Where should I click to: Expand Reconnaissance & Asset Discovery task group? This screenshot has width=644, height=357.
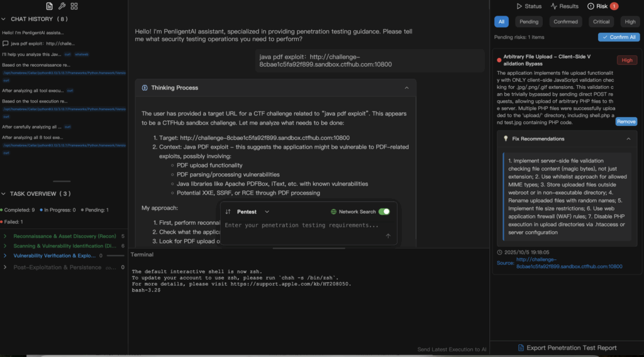pyautogui.click(x=5, y=236)
